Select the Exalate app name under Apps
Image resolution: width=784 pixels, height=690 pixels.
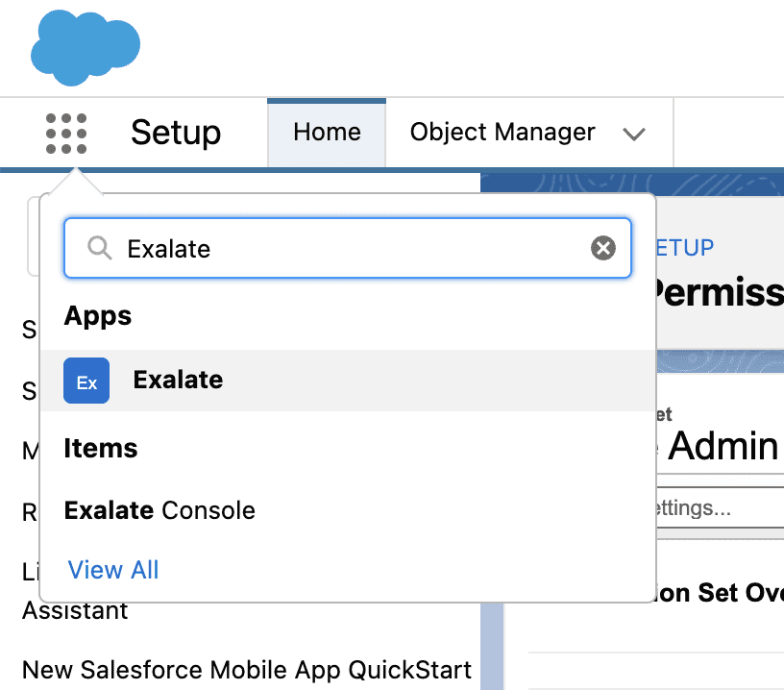point(178,380)
